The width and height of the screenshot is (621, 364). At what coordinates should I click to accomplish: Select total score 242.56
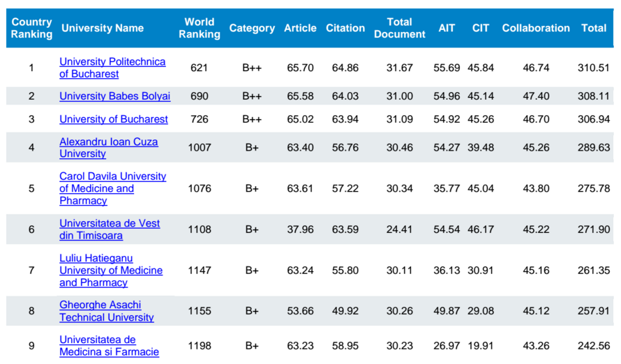593,346
